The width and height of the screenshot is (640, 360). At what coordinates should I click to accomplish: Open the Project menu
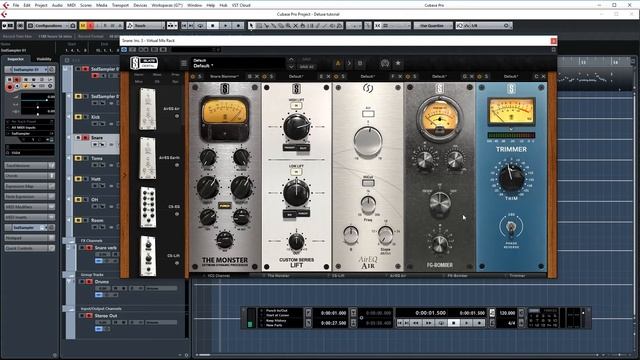41,5
